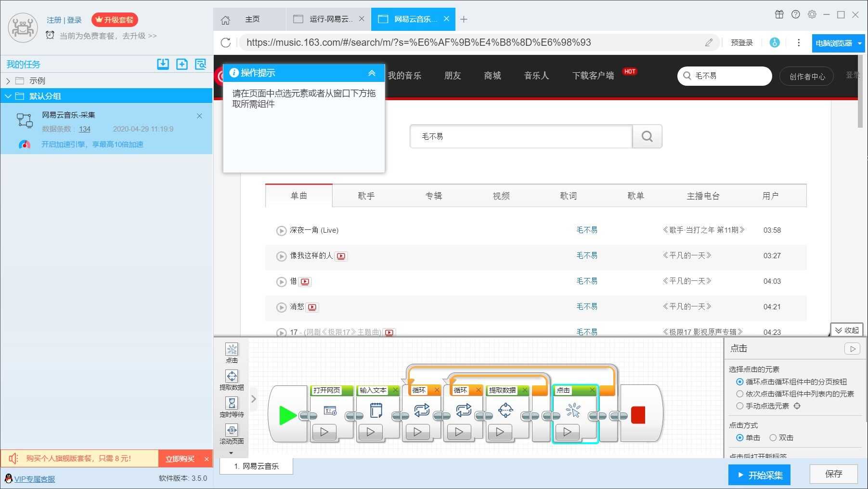Click the help question mark icon

tap(795, 14)
